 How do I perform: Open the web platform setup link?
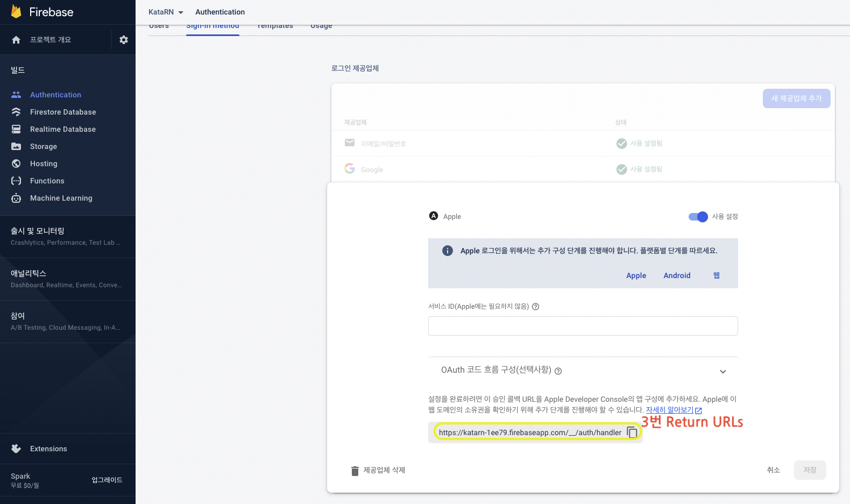click(x=717, y=275)
